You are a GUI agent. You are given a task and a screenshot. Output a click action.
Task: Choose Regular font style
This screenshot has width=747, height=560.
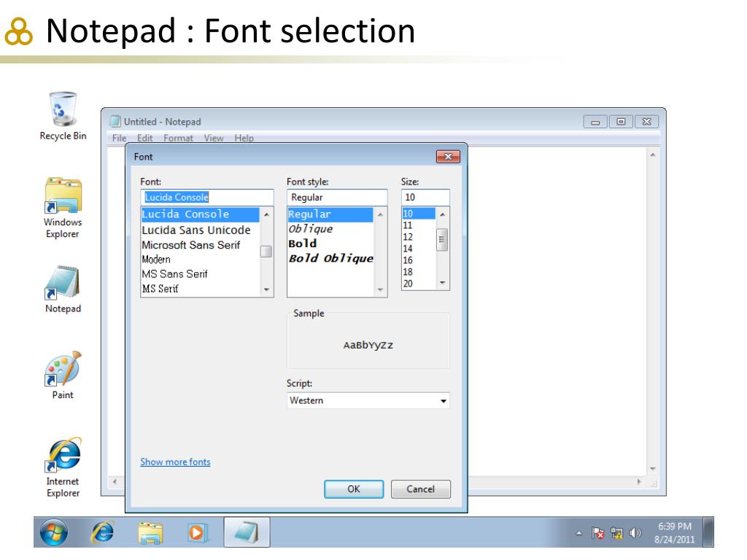coord(330,214)
